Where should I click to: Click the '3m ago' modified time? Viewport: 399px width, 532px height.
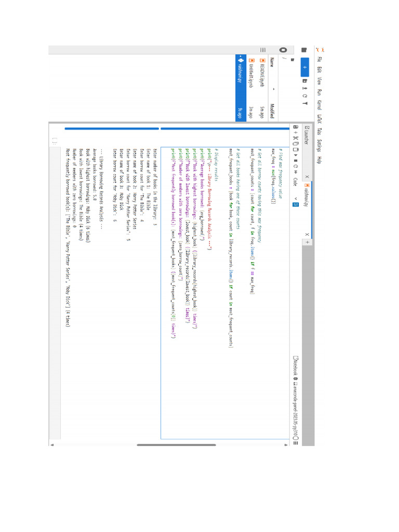251,113
